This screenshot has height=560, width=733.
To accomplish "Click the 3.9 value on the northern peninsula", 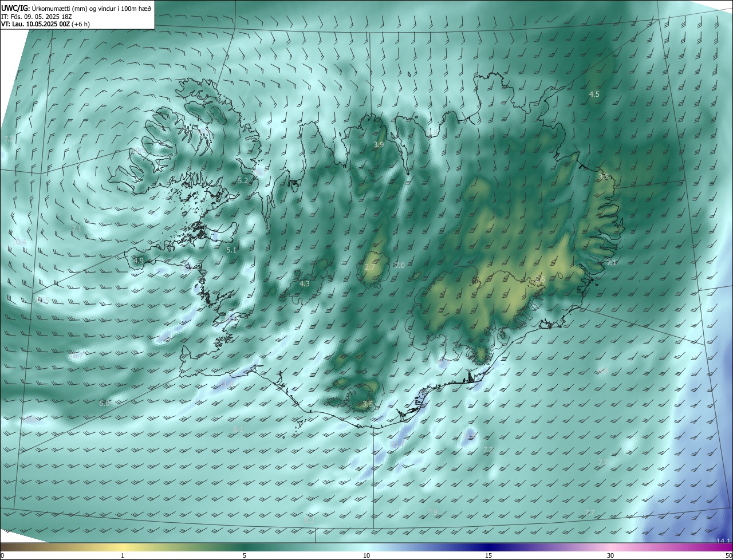I will [379, 145].
